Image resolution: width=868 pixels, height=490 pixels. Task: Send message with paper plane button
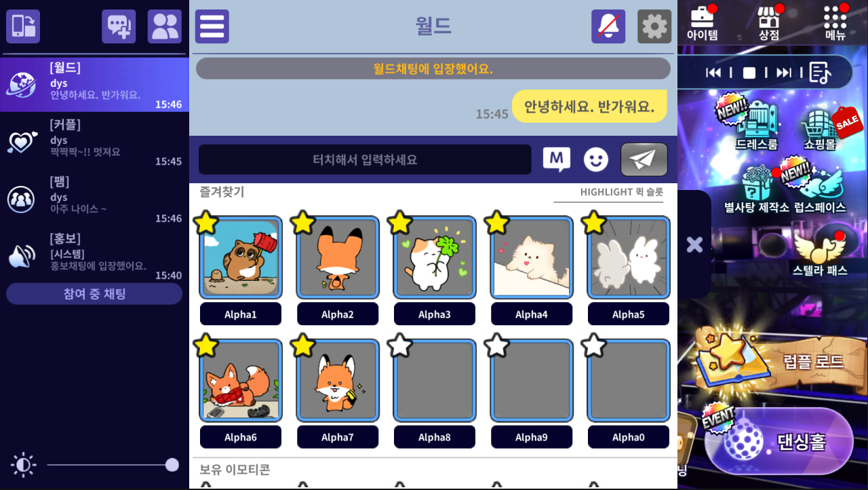[644, 159]
